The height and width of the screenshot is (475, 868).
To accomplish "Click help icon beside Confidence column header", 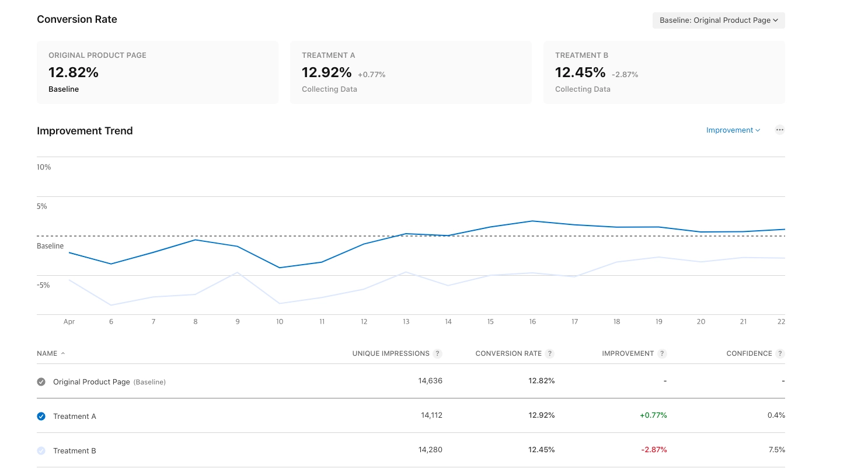I will [x=780, y=353].
